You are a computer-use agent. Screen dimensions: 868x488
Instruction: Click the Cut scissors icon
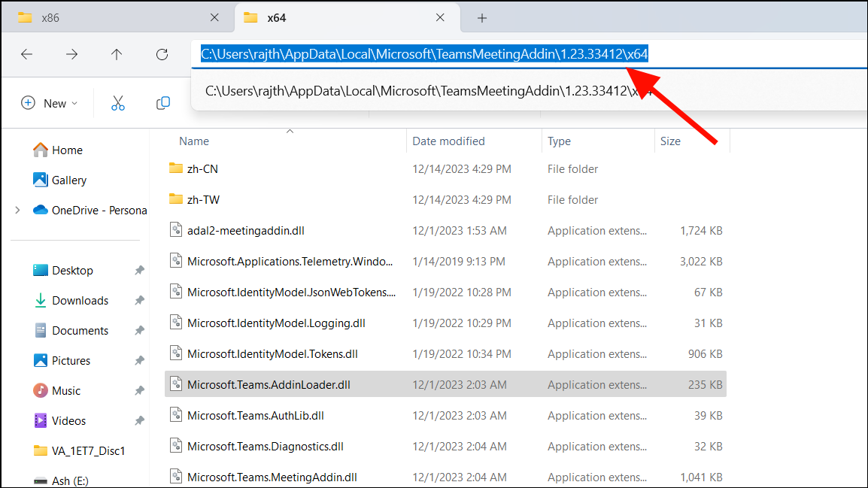118,103
